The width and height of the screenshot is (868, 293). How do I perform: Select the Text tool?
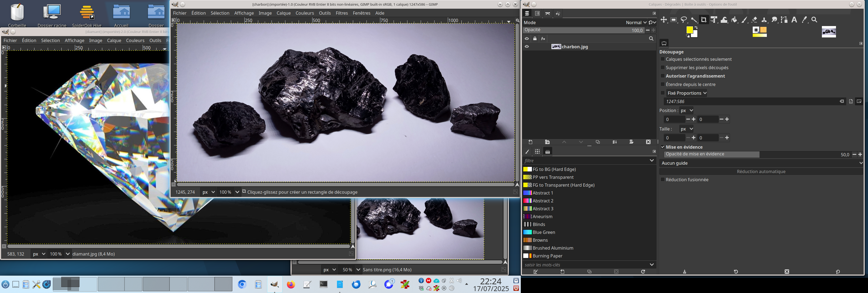(794, 20)
